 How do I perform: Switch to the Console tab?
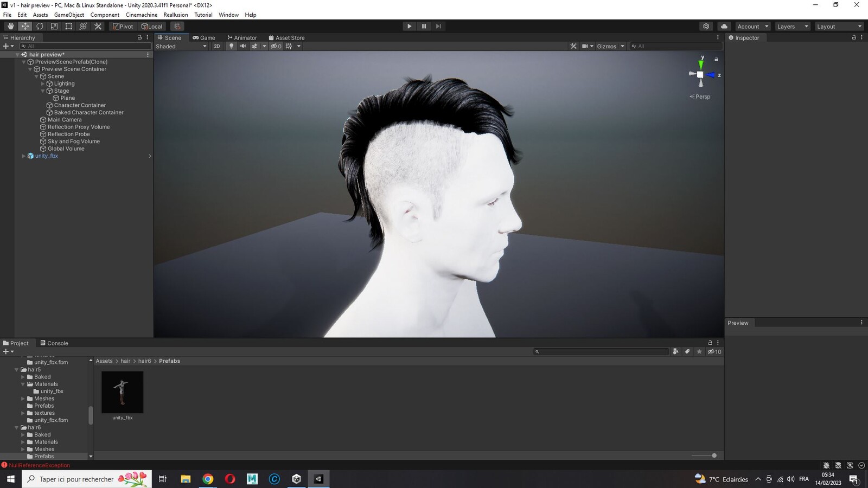tap(54, 343)
